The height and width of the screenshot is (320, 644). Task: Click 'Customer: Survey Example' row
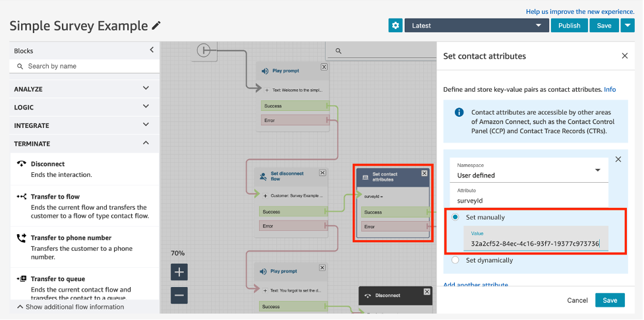click(x=294, y=196)
